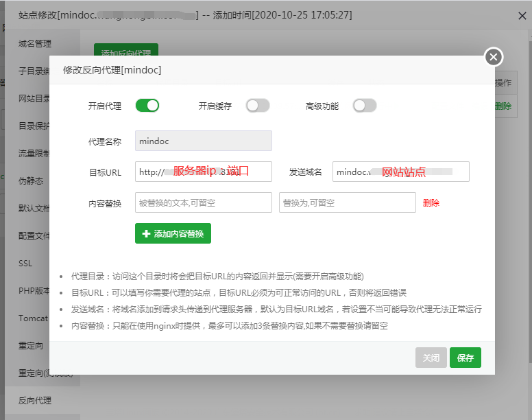
Task: Click the gray 关闭 button
Action: [431, 358]
